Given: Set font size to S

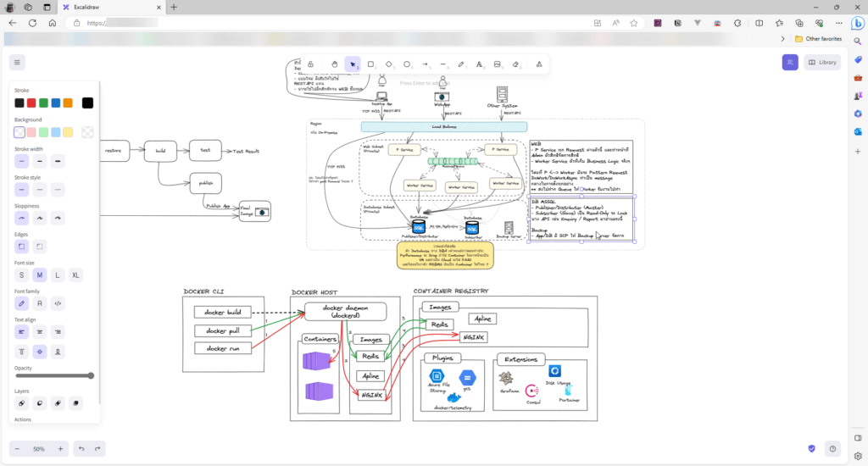Looking at the screenshot, I should pos(21,275).
